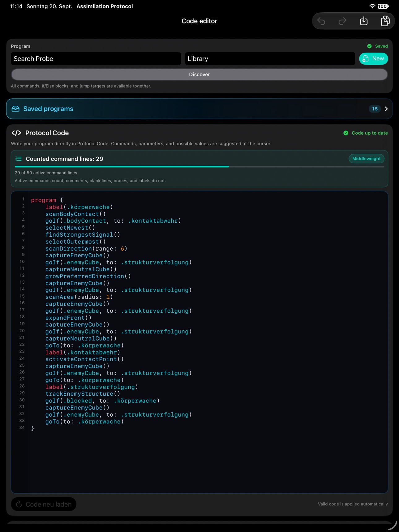Place cursor on findStrongestSignal() line

[83, 235]
